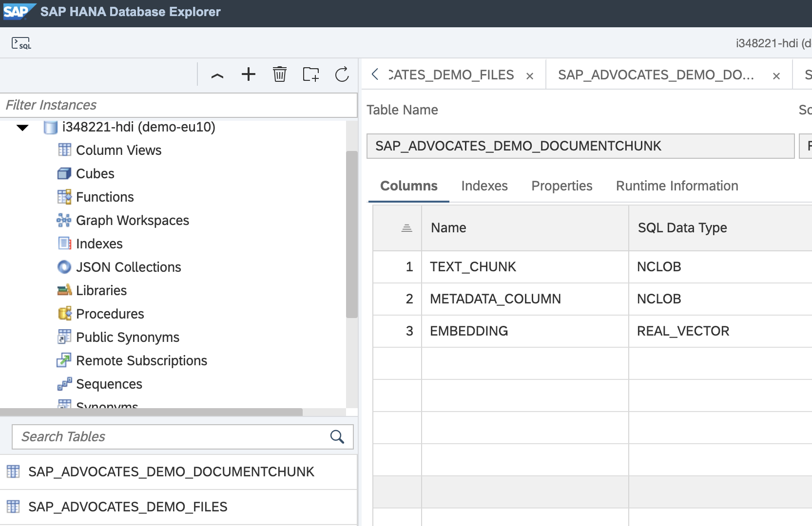Click the Cubes icon
This screenshot has height=526, width=812.
[64, 173]
